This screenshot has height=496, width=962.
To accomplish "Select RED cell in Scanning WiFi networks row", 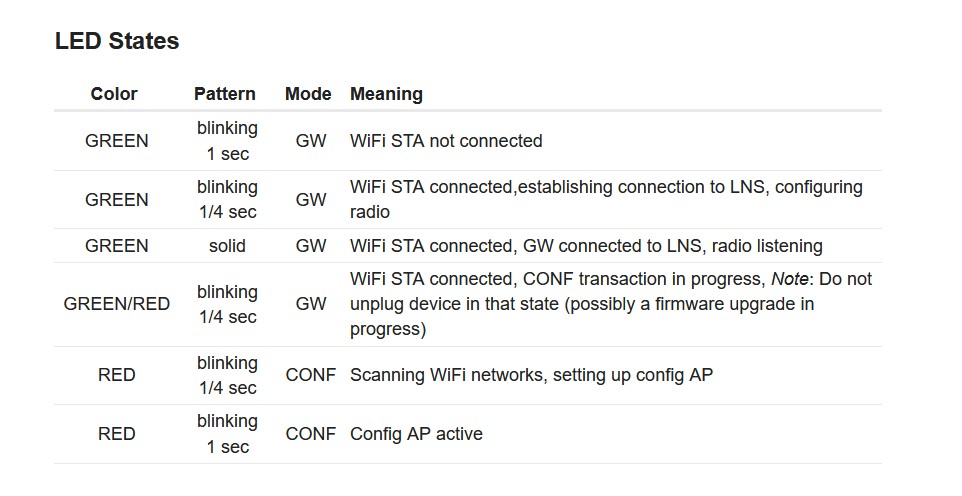I will click(117, 376).
